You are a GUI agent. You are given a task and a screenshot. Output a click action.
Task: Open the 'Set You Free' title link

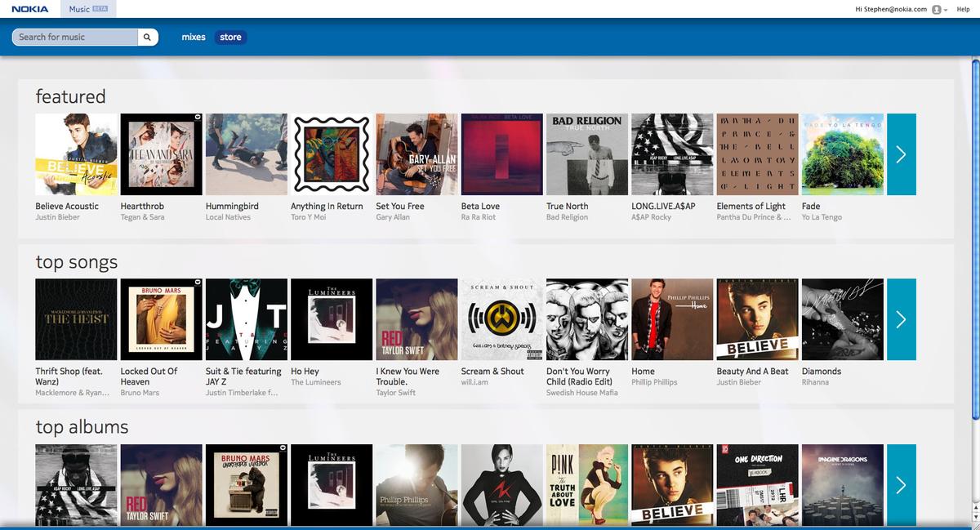tap(400, 207)
